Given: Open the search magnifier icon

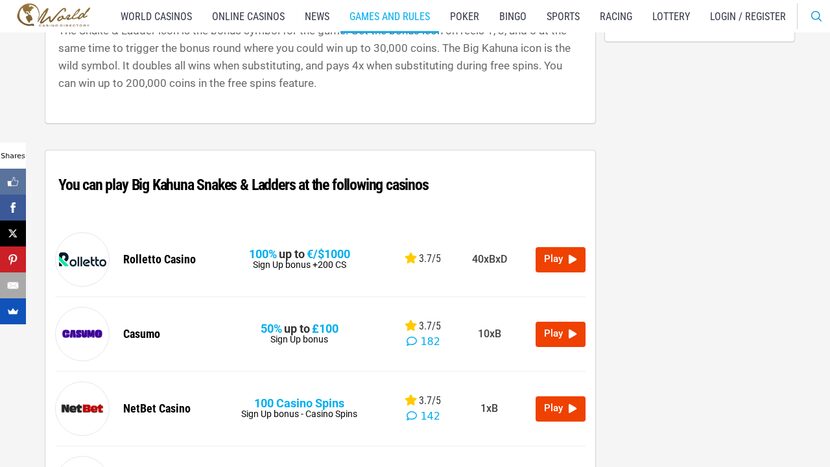Looking at the screenshot, I should pyautogui.click(x=816, y=16).
